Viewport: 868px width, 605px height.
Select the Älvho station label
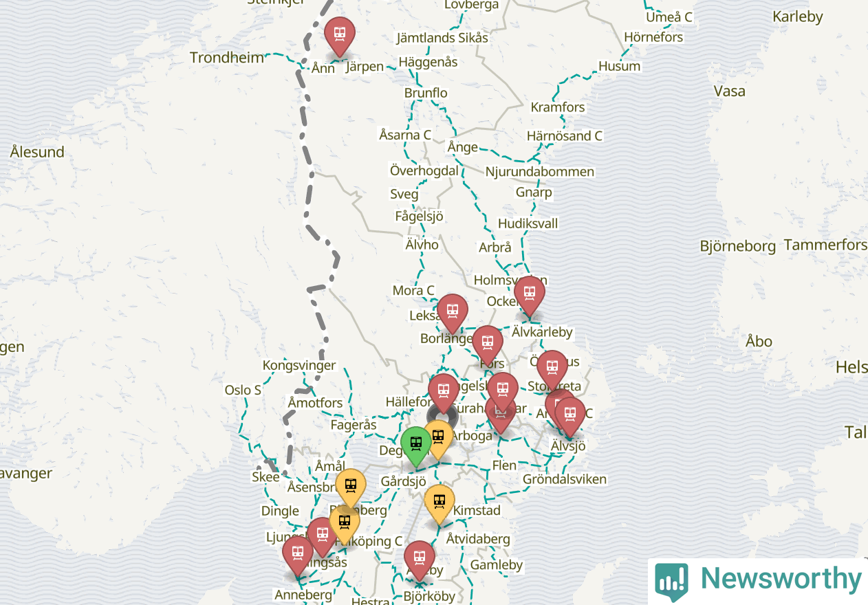[x=422, y=244]
